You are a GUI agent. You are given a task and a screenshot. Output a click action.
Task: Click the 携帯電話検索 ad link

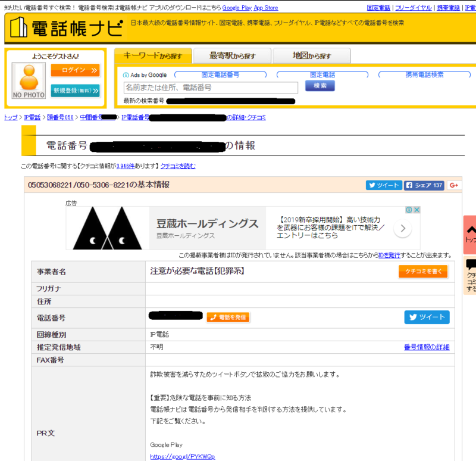click(424, 75)
